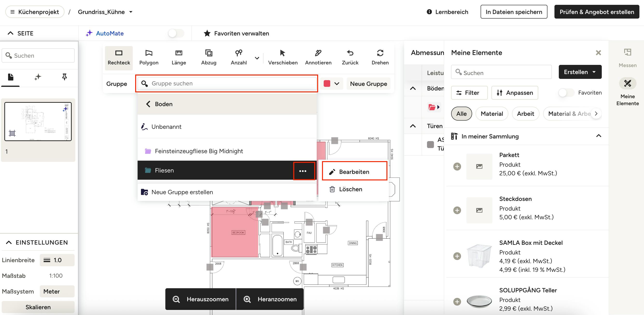The image size is (644, 315).
Task: Toggle the AutoMate switch
Action: coord(176,33)
